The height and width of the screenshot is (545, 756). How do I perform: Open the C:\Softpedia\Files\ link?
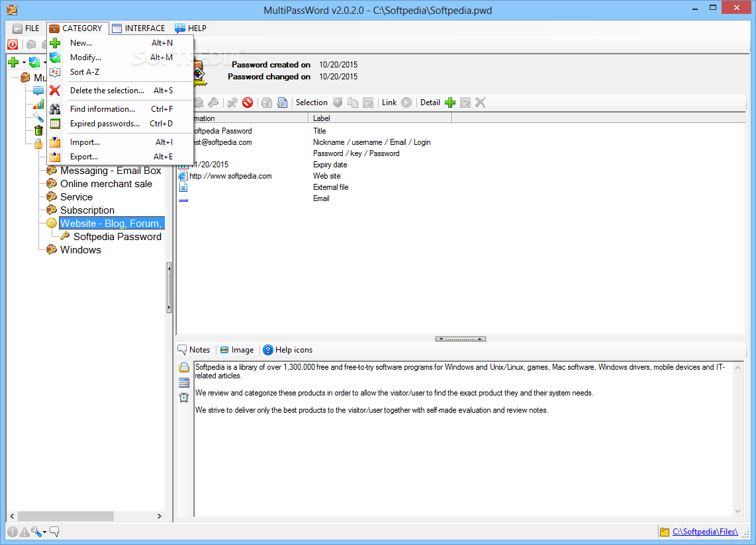coord(705,532)
